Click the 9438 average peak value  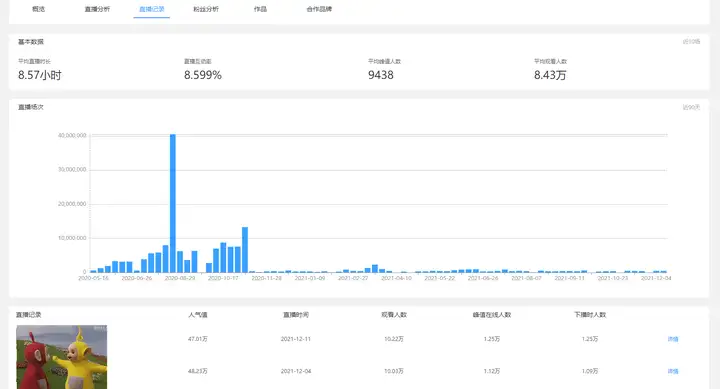(381, 75)
